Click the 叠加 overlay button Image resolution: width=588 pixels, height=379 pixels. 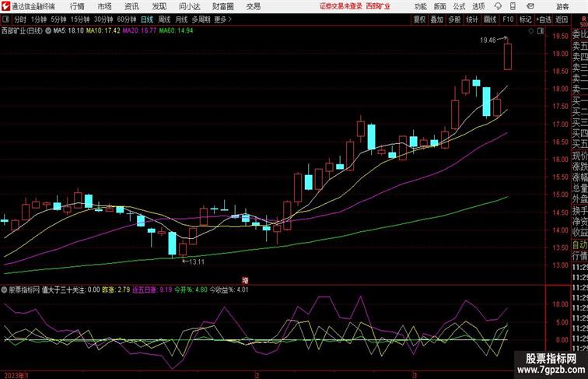pos(437,19)
